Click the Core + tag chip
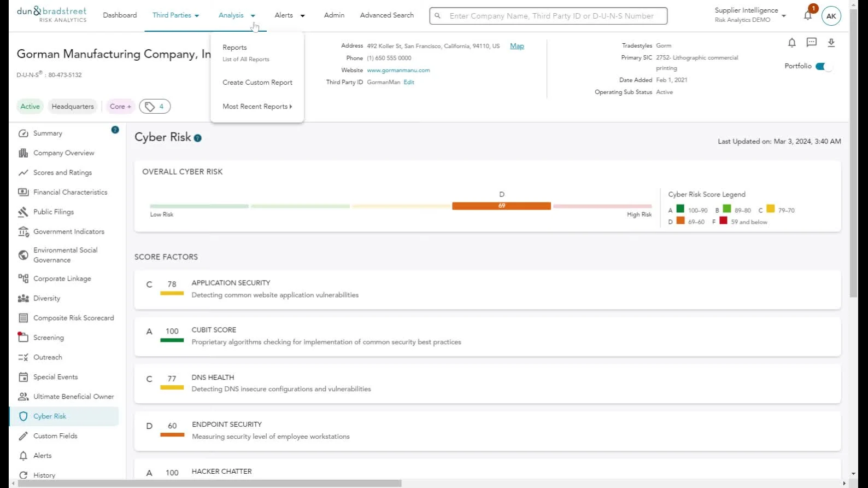The height and width of the screenshot is (488, 868). 120,107
